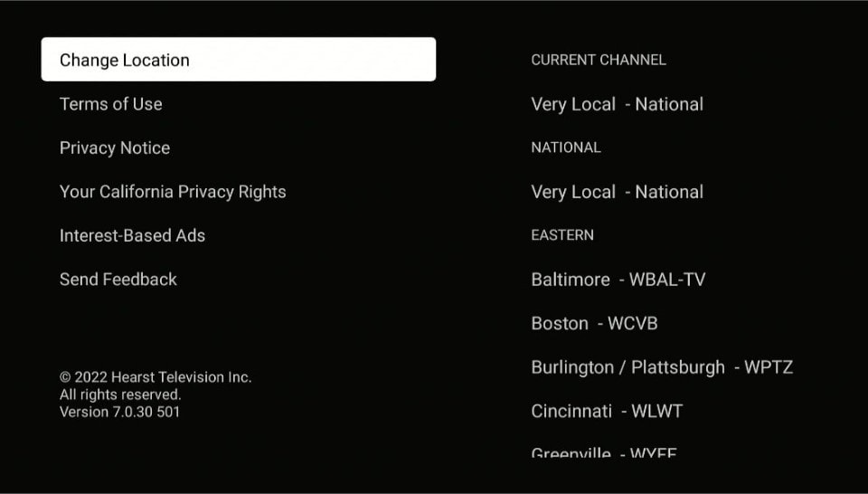Choose Baltimore - WBAL-TV channel
This screenshot has height=494, width=868.
618,280
